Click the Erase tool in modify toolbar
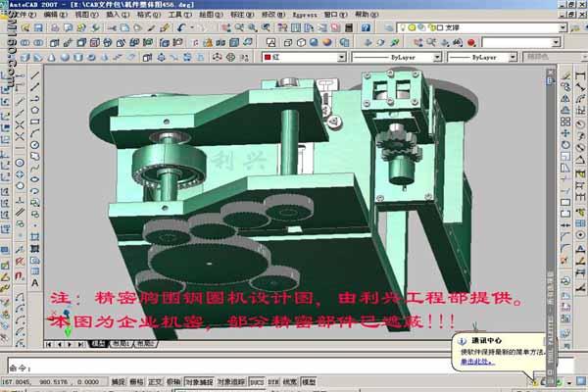Screen dimensions: 588x392 coord(565,75)
